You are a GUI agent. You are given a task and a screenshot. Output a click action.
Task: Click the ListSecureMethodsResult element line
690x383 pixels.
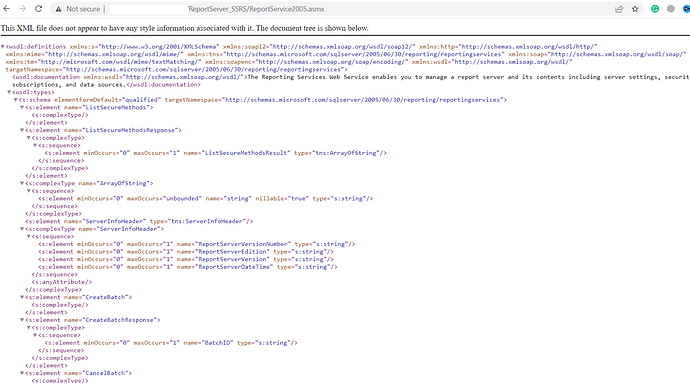coord(215,153)
